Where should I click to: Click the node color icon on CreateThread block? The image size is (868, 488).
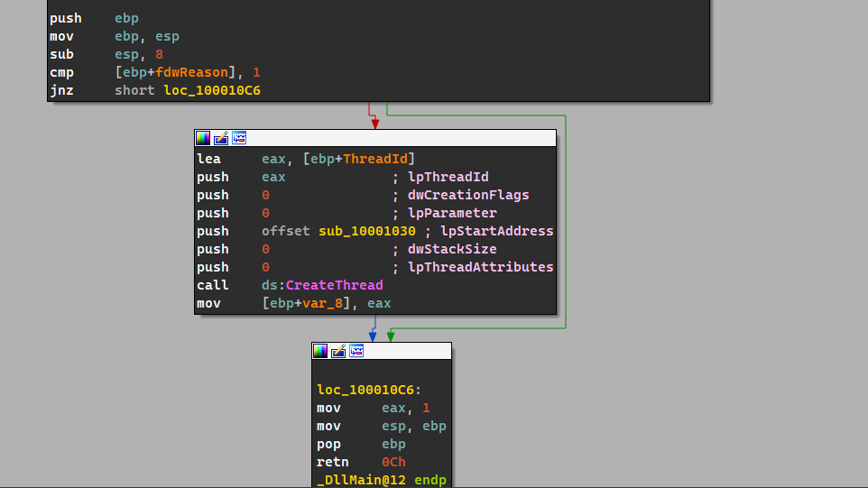203,138
